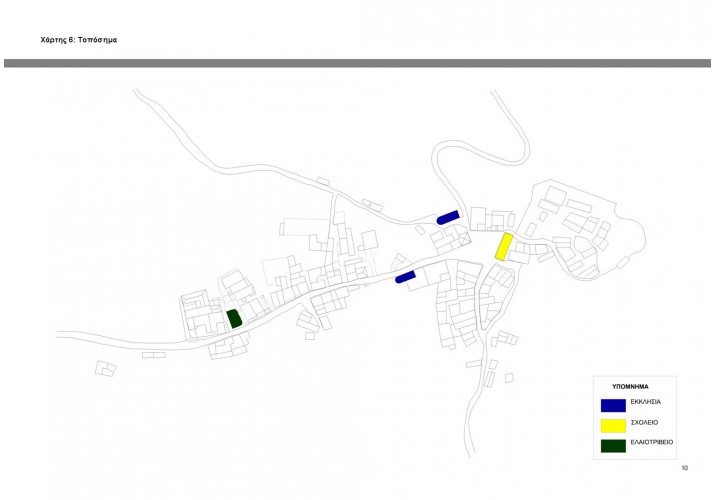Click the yellow school building on the map

click(x=504, y=247)
